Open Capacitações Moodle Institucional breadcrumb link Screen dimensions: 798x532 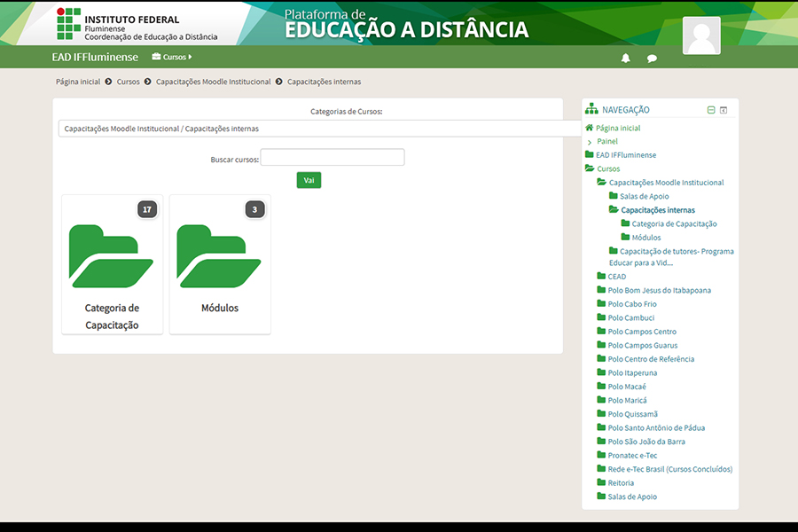(213, 82)
